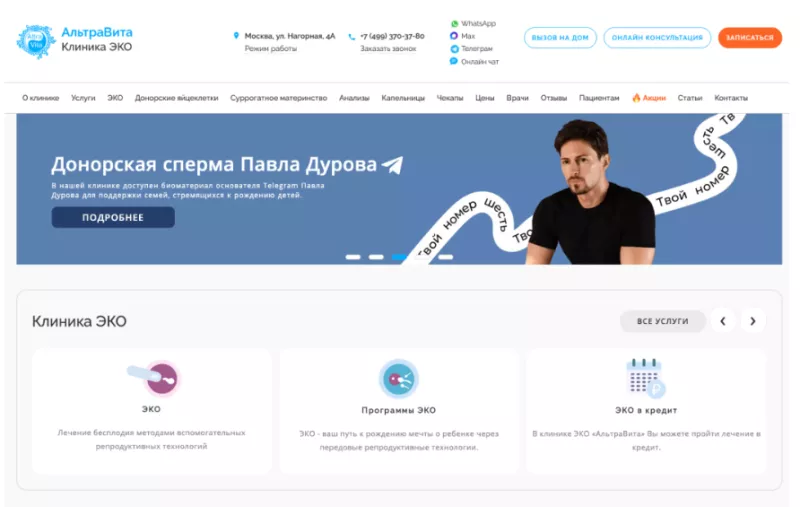Click the Записаться orange button
This screenshot has height=507, width=800.
click(x=749, y=38)
